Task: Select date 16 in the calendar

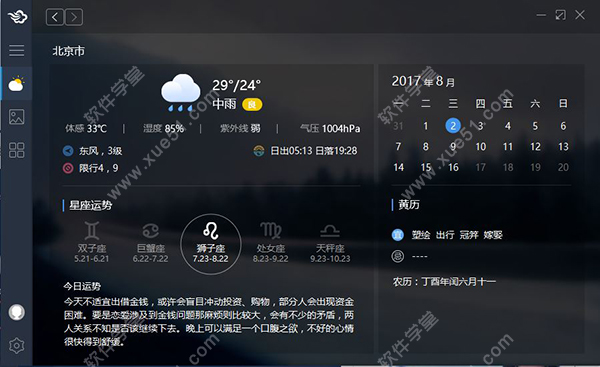Action: 453,167
